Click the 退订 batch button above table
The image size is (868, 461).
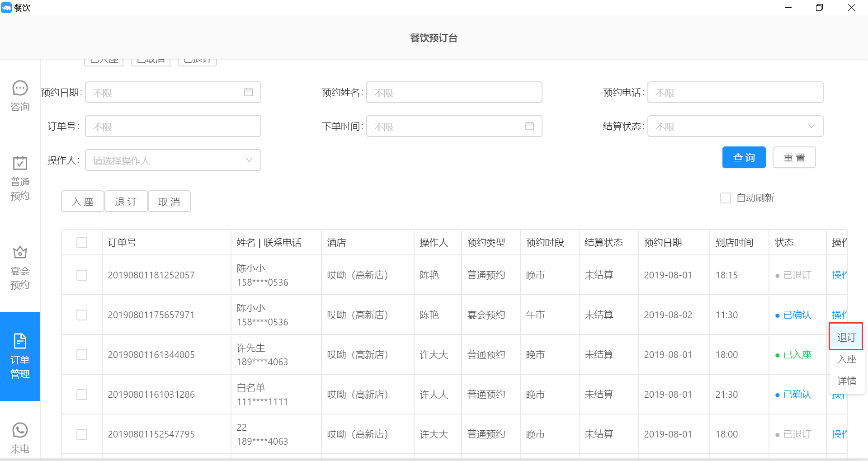coord(126,201)
